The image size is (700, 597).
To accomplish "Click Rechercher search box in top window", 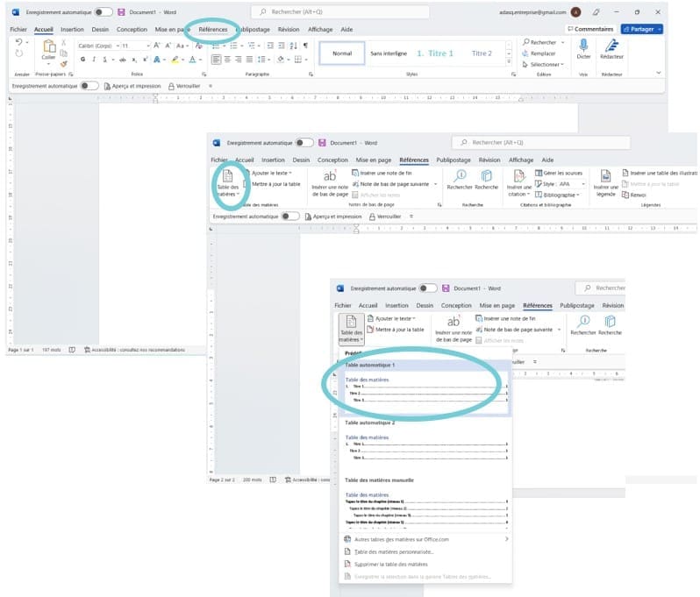I will 340,12.
